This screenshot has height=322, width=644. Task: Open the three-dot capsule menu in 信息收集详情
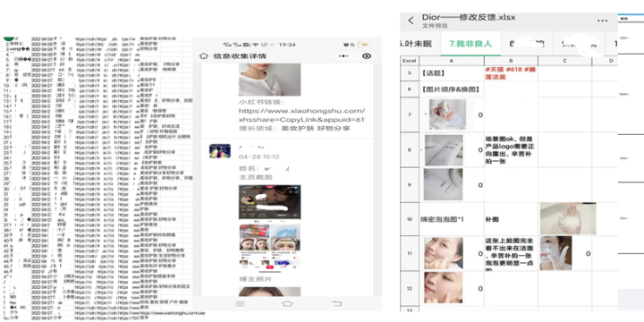tap(344, 55)
